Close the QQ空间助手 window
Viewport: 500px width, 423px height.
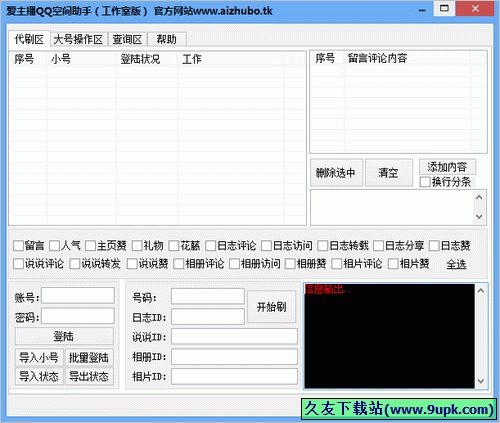(x=475, y=8)
